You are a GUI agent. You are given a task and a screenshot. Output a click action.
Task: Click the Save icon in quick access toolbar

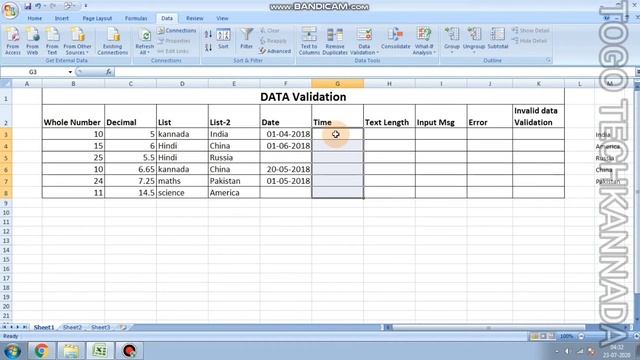(x=28, y=6)
